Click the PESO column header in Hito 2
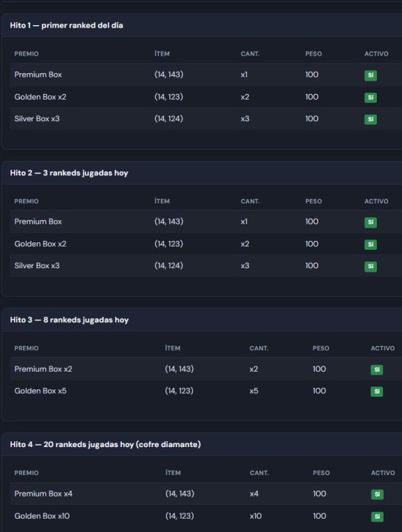Screen dimensions: 402x532 pyautogui.click(x=313, y=201)
